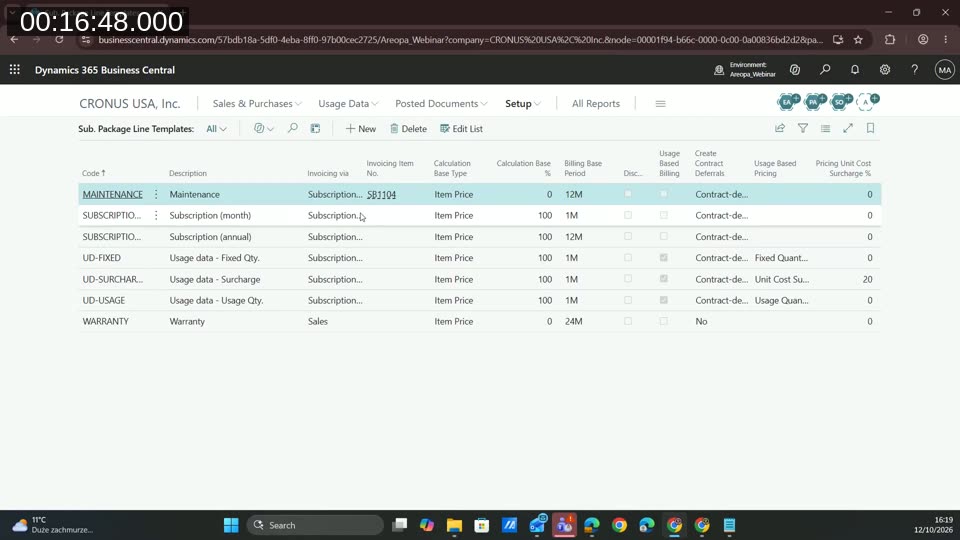Toggle Usage Based Billing for MAINTENANCE row
960x540 pixels.
(664, 194)
